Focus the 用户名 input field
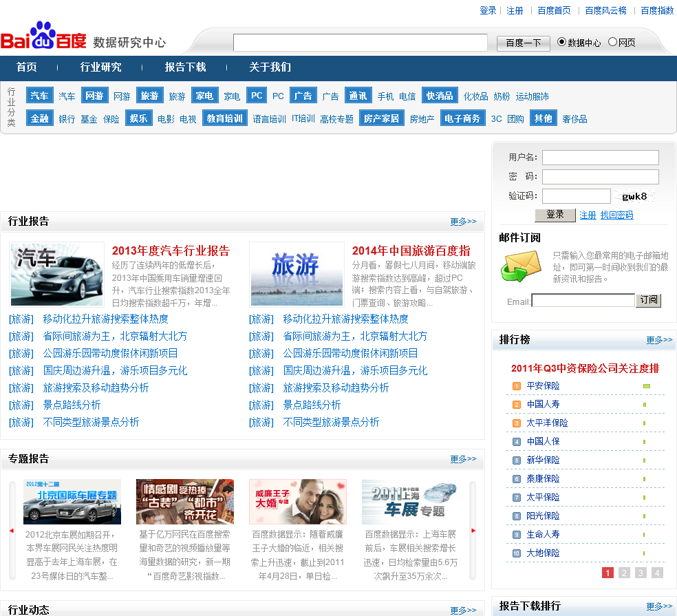Screen dimensions: 677x616 (600, 157)
